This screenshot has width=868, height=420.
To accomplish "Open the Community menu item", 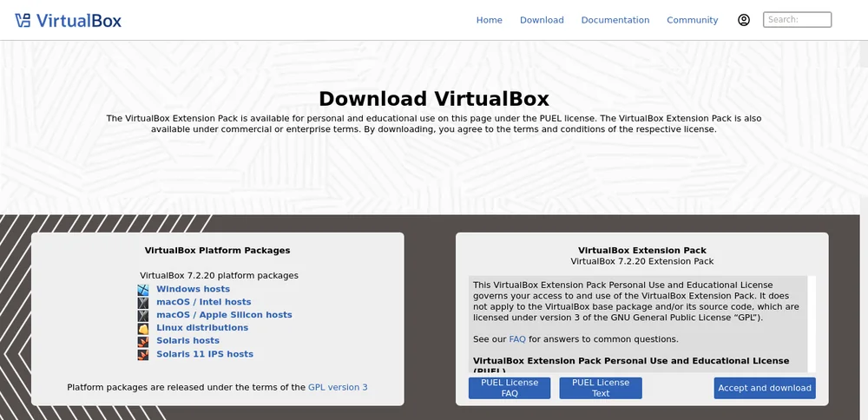I will (692, 20).
